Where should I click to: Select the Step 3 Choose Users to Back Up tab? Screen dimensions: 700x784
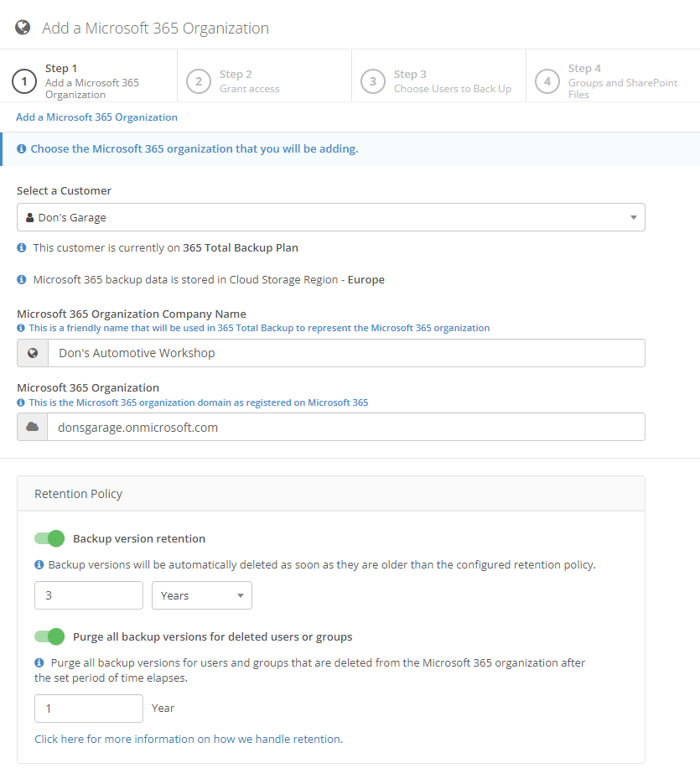pos(439,81)
